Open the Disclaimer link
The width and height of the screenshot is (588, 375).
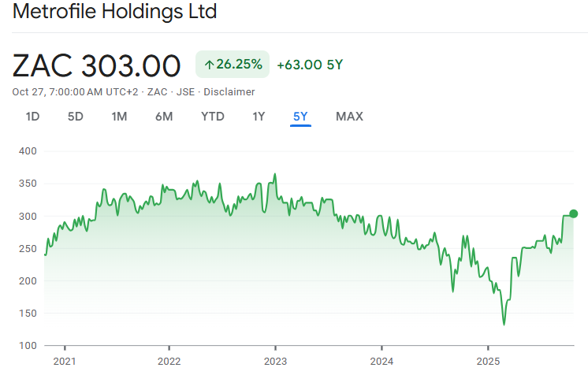click(x=229, y=92)
